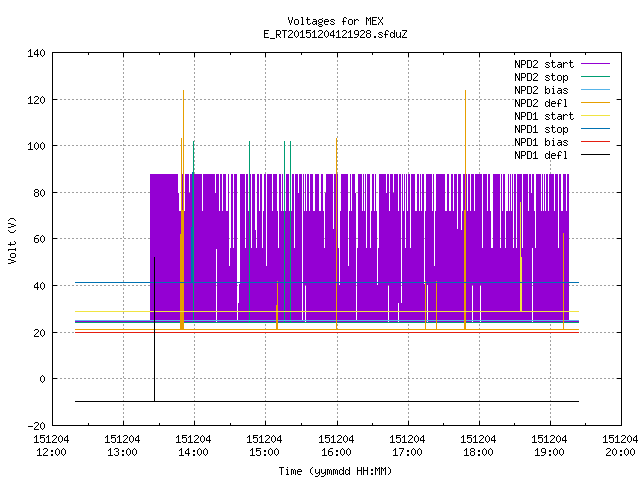Click the Time (yymmdd HH:MM) x-axis label
Viewport: 640px width, 480px height.
pos(335,471)
